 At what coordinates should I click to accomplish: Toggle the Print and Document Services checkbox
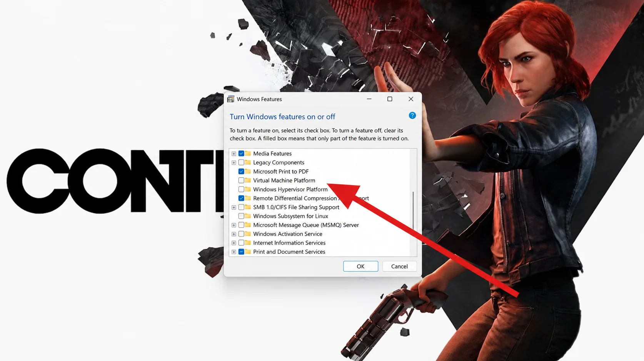click(x=241, y=251)
